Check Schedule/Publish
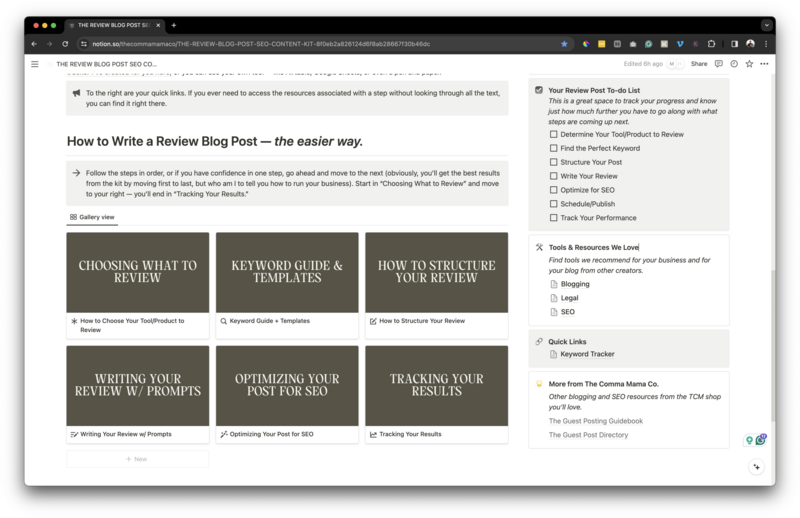 pyautogui.click(x=553, y=204)
